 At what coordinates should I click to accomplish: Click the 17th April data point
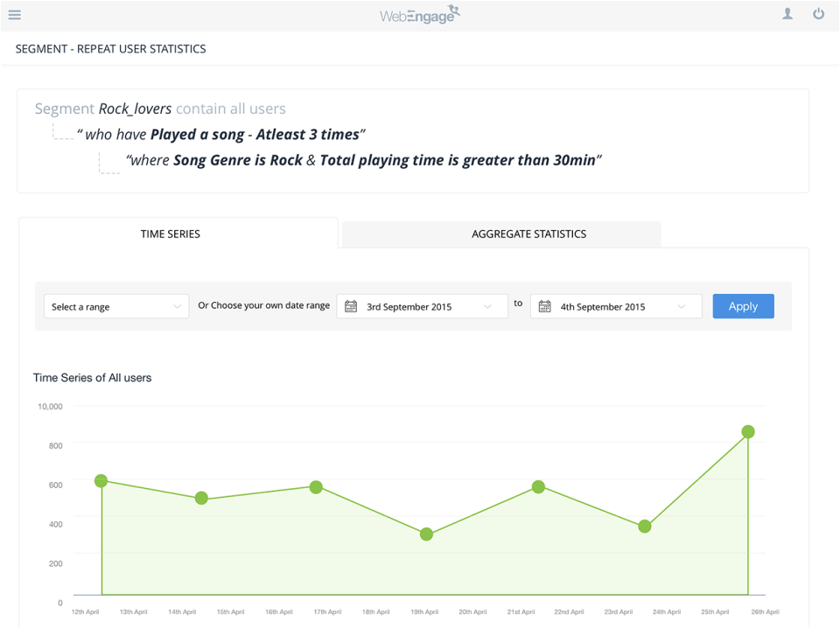[x=316, y=487]
